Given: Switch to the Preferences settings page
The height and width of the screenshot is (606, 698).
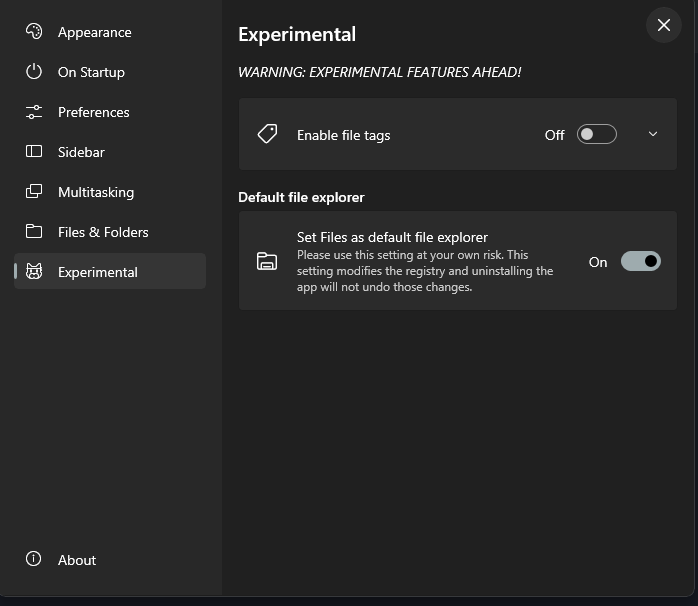Looking at the screenshot, I should tap(94, 112).
